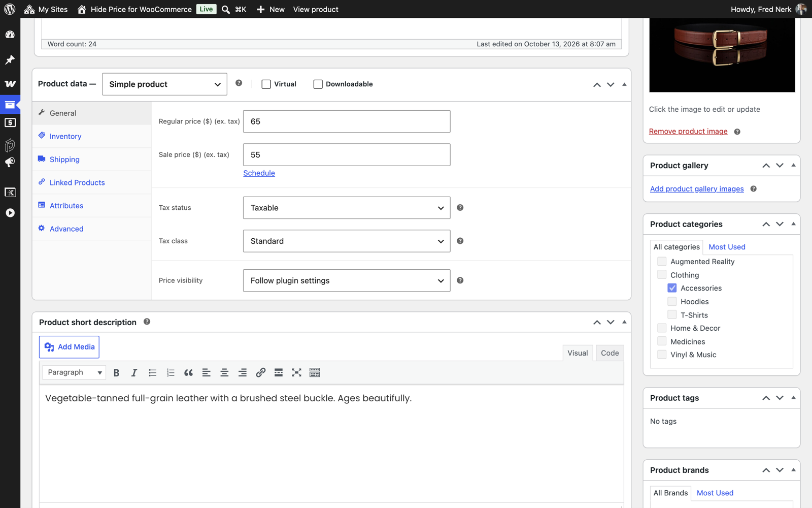
Task: Insert Read More tag
Action: (x=279, y=373)
